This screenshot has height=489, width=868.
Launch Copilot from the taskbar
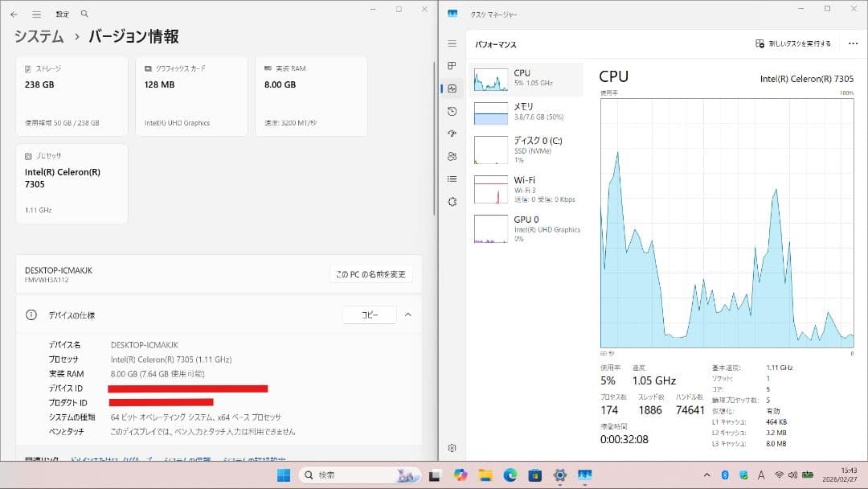(x=460, y=475)
